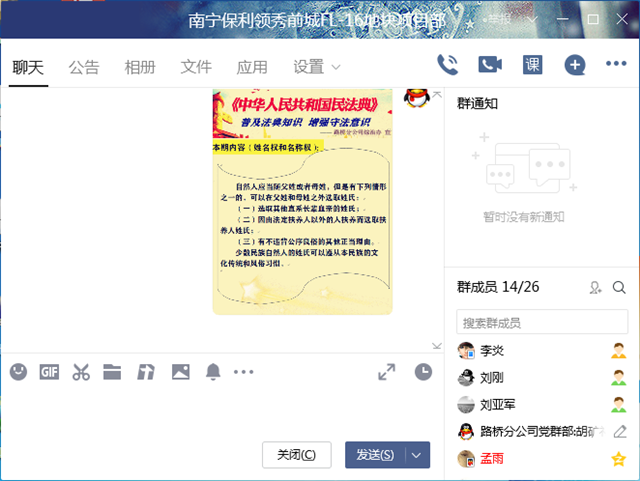The height and width of the screenshot is (481, 640).
Task: Click the folder icon to send a file
Action: (x=112, y=372)
